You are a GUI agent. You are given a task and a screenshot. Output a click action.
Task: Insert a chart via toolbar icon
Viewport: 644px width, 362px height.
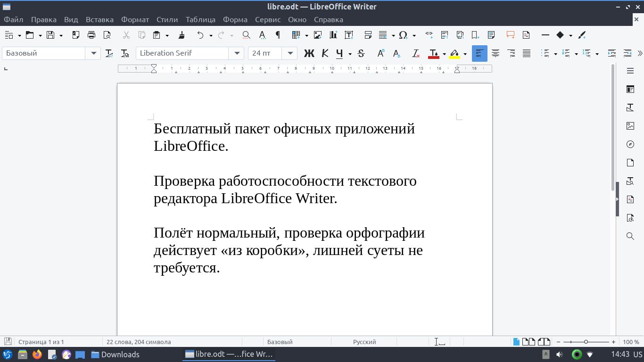point(333,35)
